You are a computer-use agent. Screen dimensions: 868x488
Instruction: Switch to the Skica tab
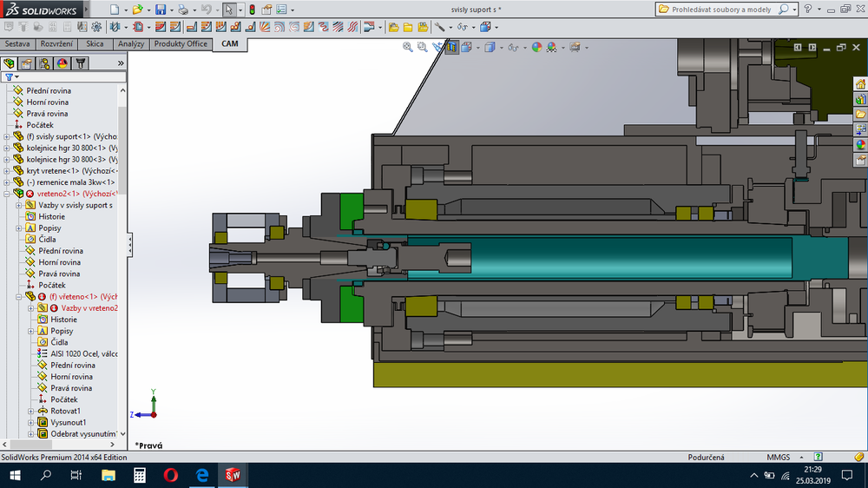(95, 43)
